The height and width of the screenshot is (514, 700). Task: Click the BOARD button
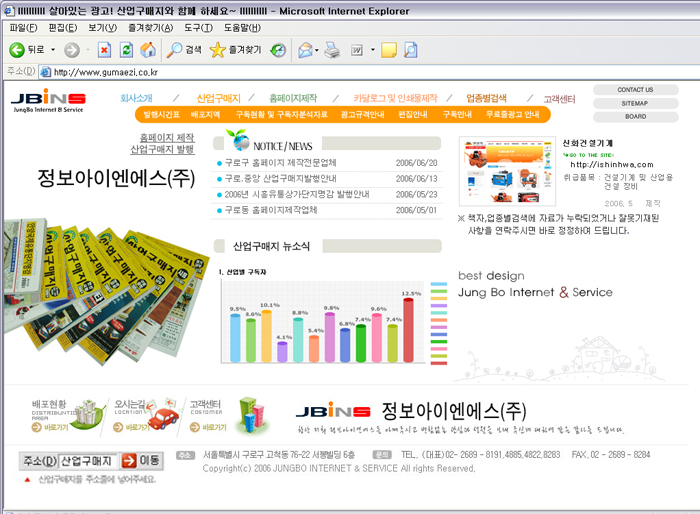tap(635, 117)
